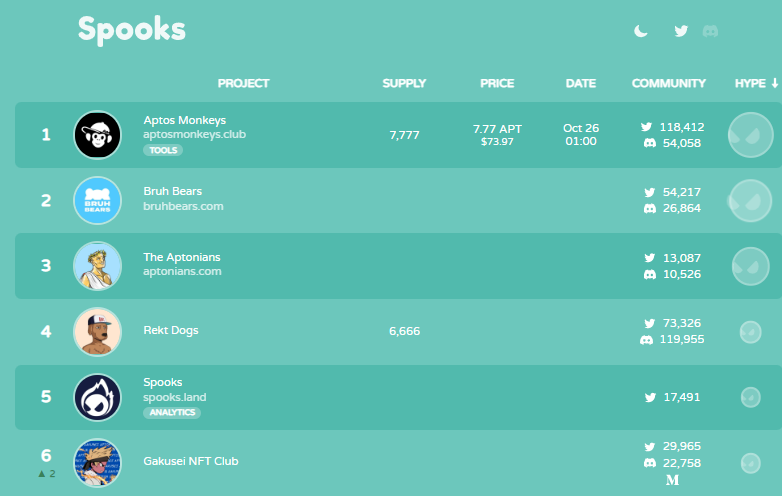Visit spooks.land link
This screenshot has height=496, width=782.
tap(175, 397)
